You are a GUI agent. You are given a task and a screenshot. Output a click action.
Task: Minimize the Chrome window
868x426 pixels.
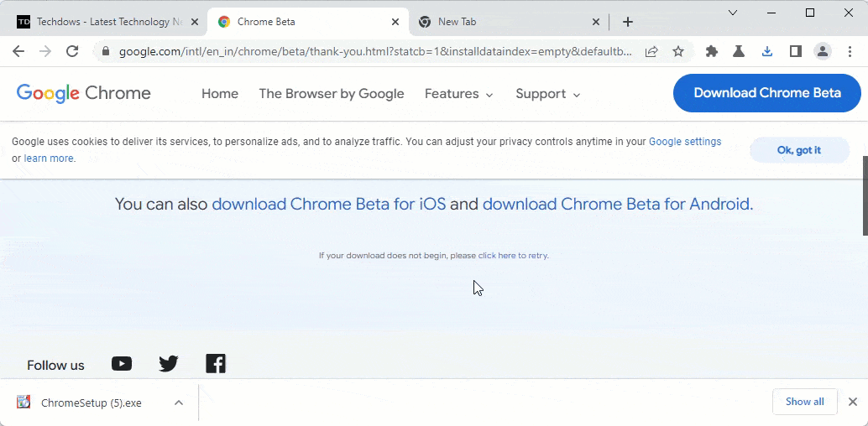pyautogui.click(x=771, y=13)
